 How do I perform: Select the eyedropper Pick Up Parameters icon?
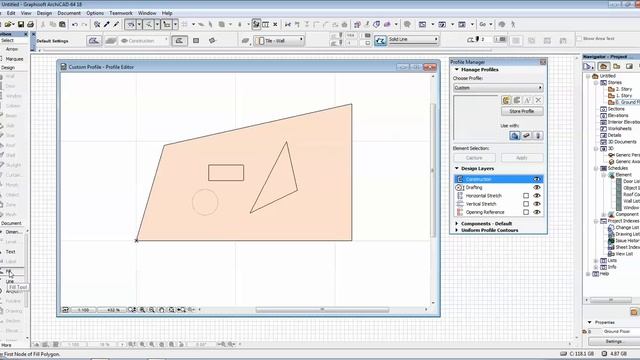point(107,24)
